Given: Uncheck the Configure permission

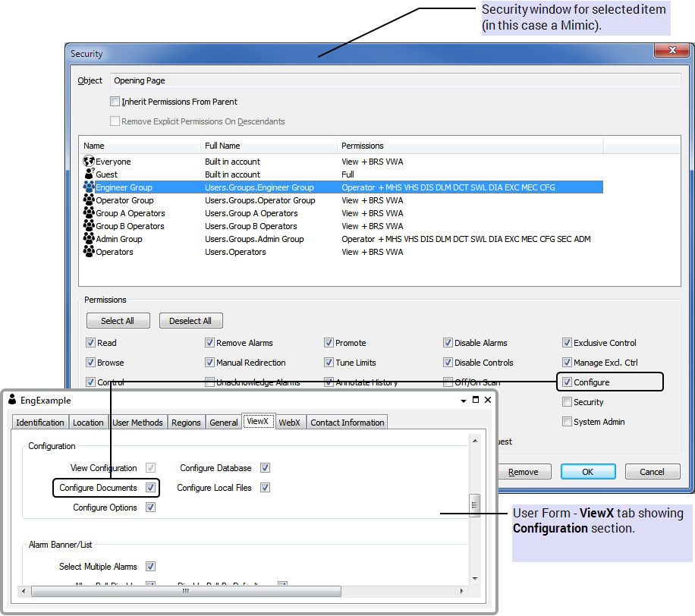Looking at the screenshot, I should [567, 382].
